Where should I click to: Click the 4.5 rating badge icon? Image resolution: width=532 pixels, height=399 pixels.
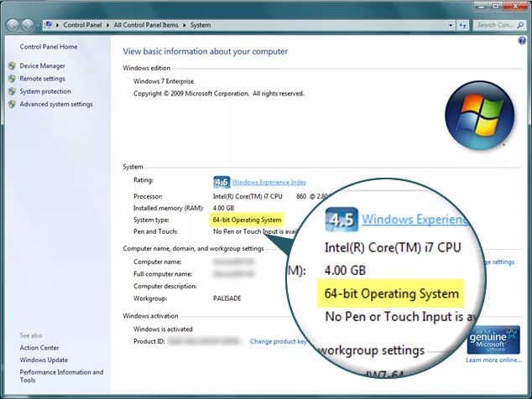pos(222,183)
